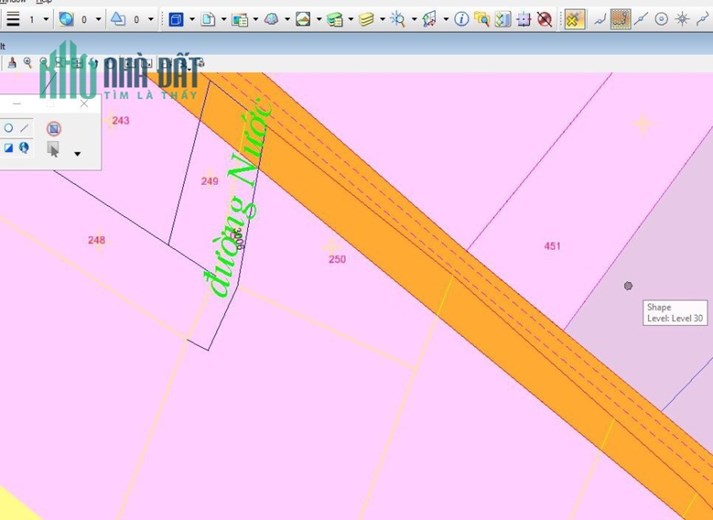Choose the center snap circle icon
713x520 pixels.
point(661,19)
